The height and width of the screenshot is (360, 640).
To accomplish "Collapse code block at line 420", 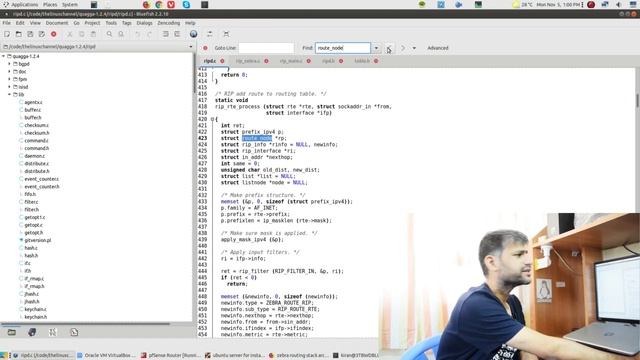I will point(212,119).
